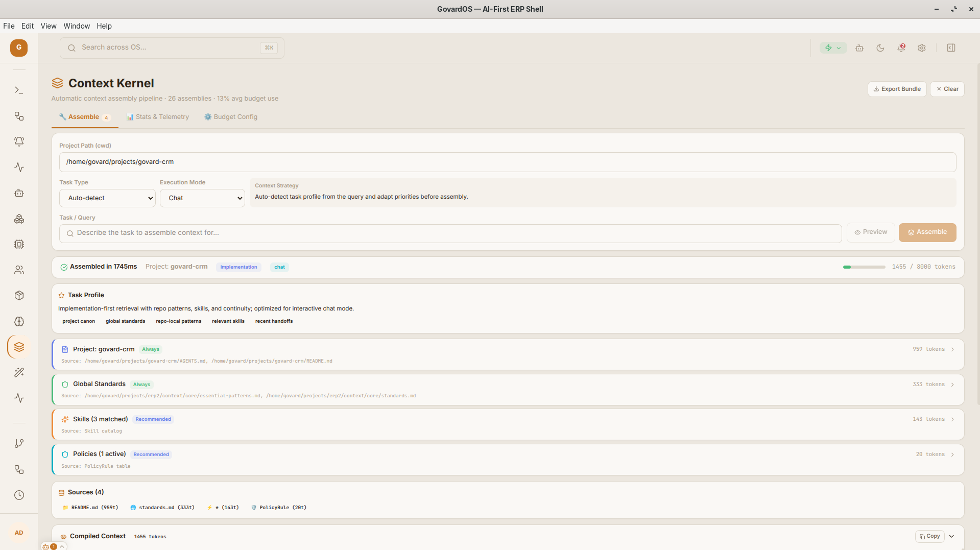Click the alarm bell icon in the left sidebar
Image resolution: width=980 pixels, height=550 pixels.
click(19, 141)
